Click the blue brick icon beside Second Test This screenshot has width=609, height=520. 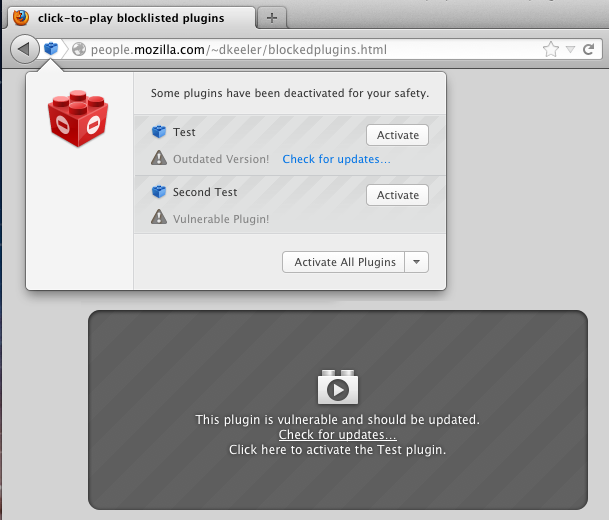(x=158, y=192)
